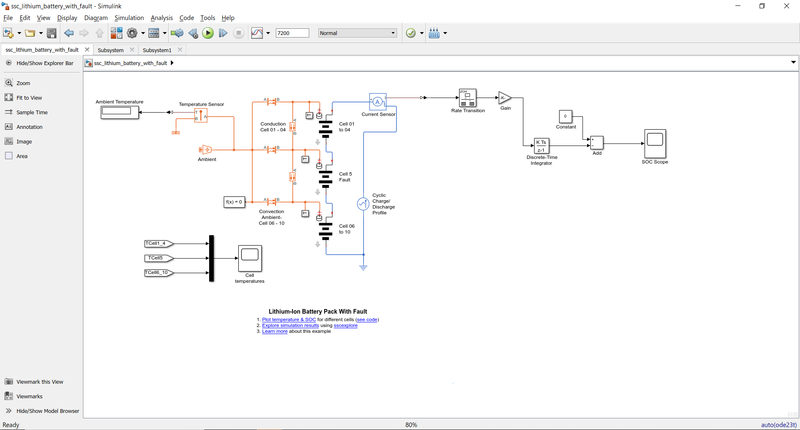The image size is (800, 430).
Task: Click the Step Back toolbar icon
Action: point(193,33)
